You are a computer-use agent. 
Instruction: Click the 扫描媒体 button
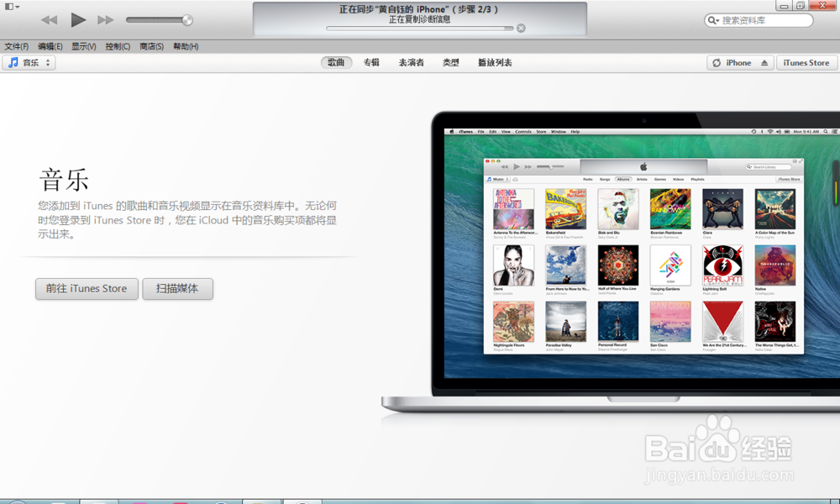[x=177, y=289]
